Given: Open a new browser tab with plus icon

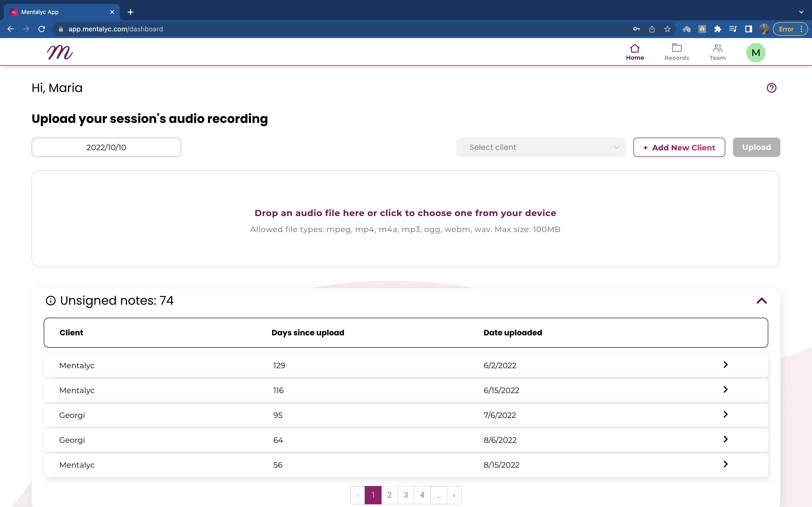Looking at the screenshot, I should click(x=130, y=12).
